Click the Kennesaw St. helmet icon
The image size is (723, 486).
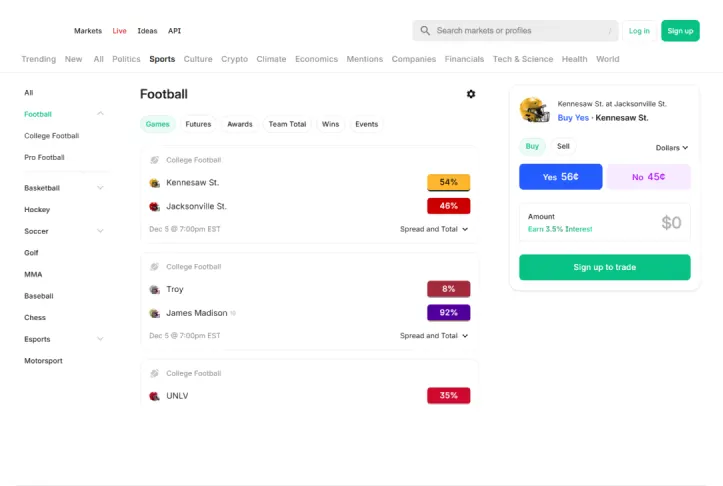click(154, 183)
